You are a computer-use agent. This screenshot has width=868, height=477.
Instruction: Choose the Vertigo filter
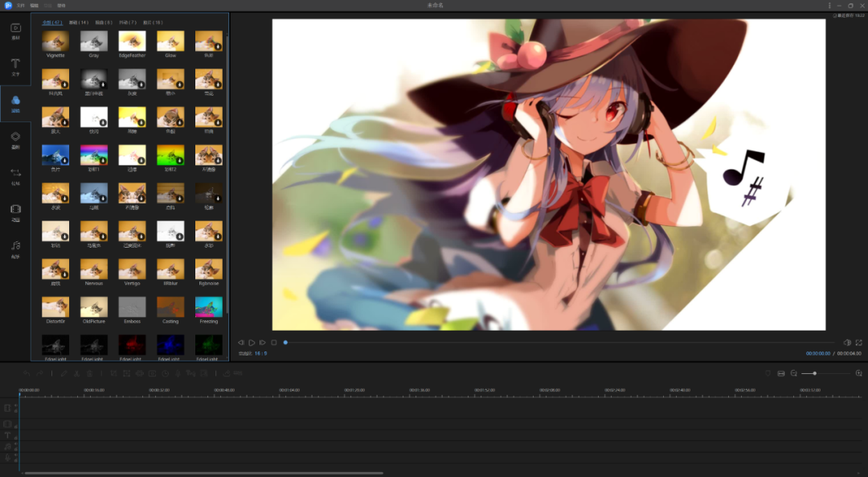132,269
